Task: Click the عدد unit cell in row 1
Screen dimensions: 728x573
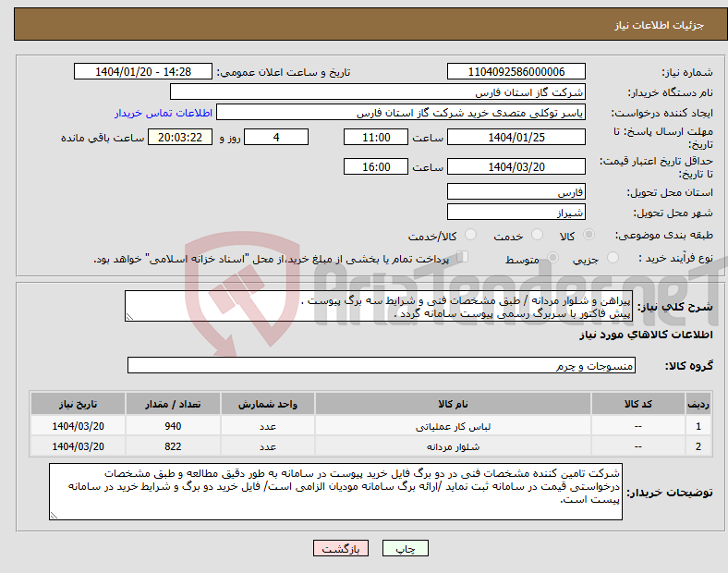Action: [x=268, y=426]
